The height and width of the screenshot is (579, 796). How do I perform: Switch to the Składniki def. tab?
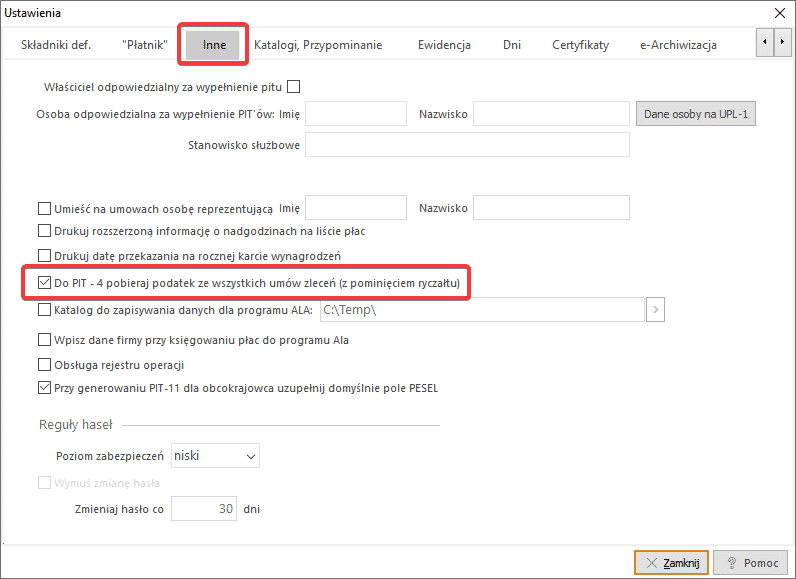[x=56, y=45]
